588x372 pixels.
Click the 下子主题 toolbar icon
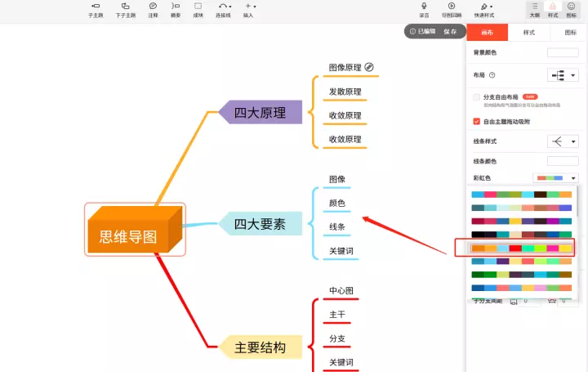pyautogui.click(x=125, y=7)
